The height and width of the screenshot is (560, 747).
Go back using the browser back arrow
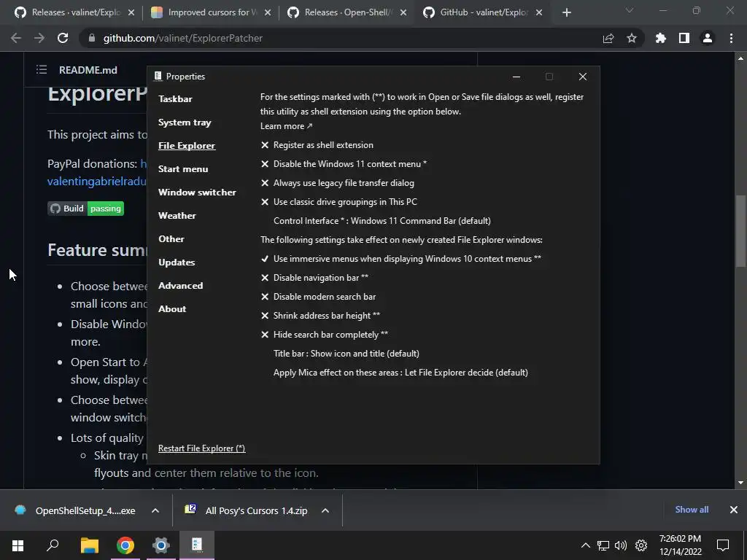click(16, 38)
